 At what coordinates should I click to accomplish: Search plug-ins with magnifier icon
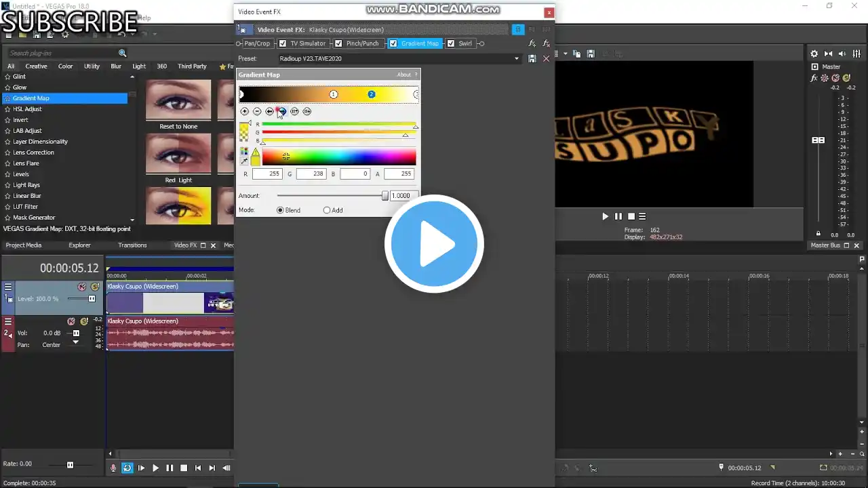click(x=123, y=53)
